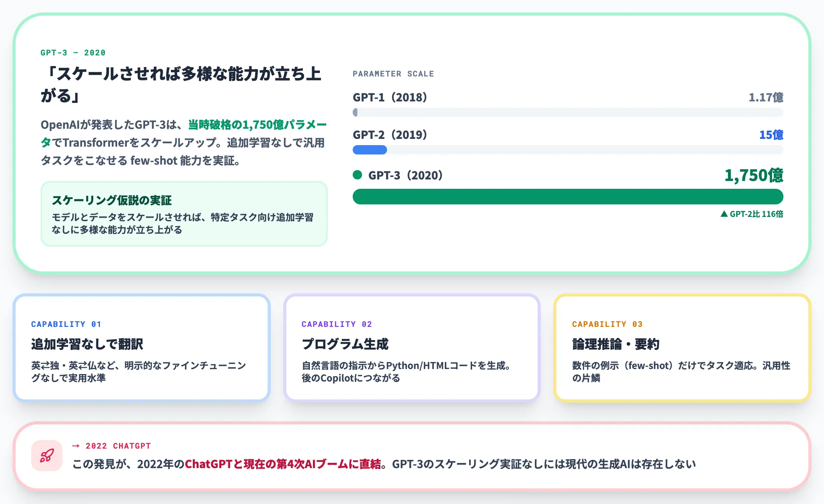The height and width of the screenshot is (504, 824).
Task: Click the blue GPT-2 parameter bar
Action: pos(370,150)
